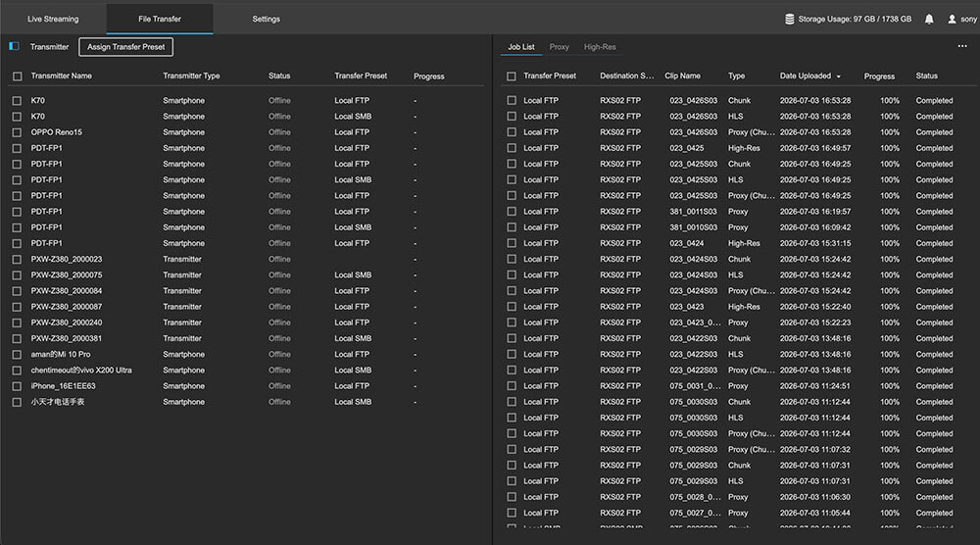The height and width of the screenshot is (545, 980).
Task: Sort by Date Uploaded arrow
Action: (838, 76)
